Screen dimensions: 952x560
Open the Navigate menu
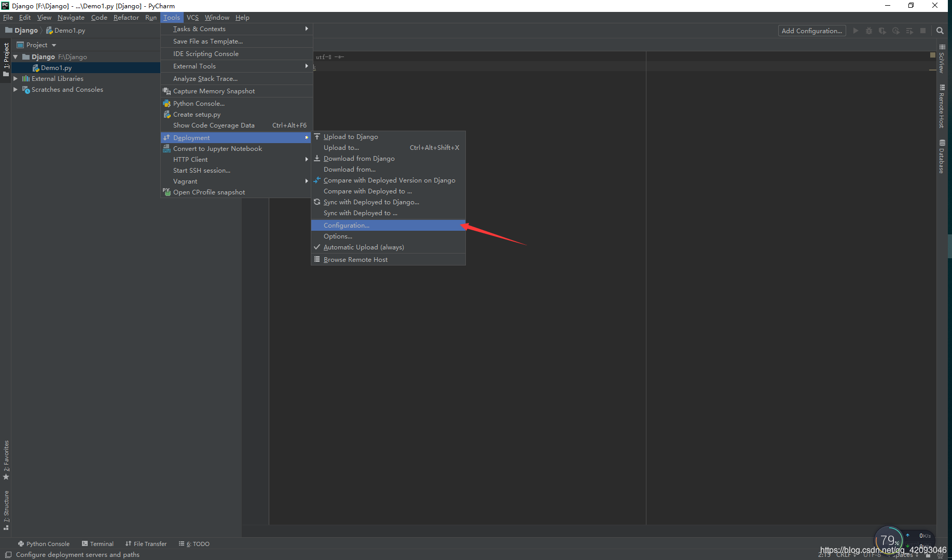tap(71, 18)
